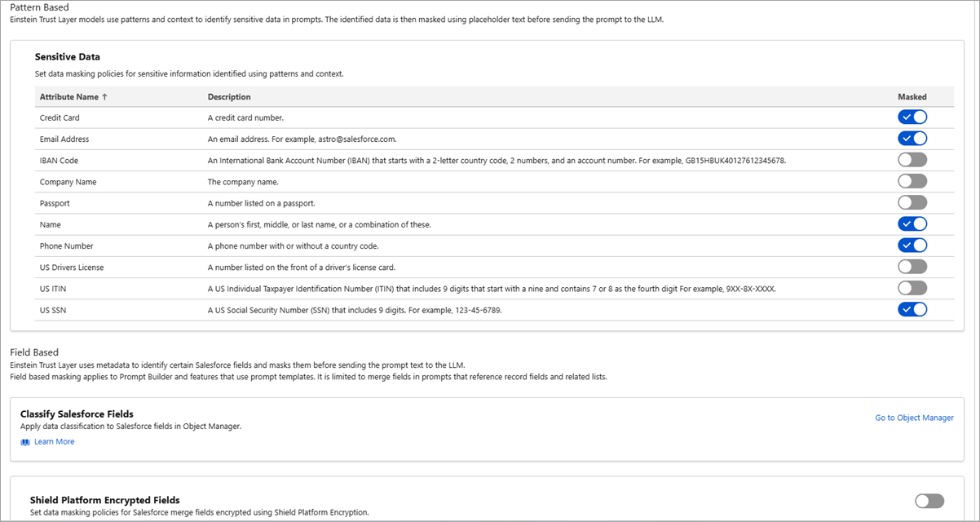Disable Credit Card masking toggle
This screenshot has height=522, width=980.
pos(912,117)
